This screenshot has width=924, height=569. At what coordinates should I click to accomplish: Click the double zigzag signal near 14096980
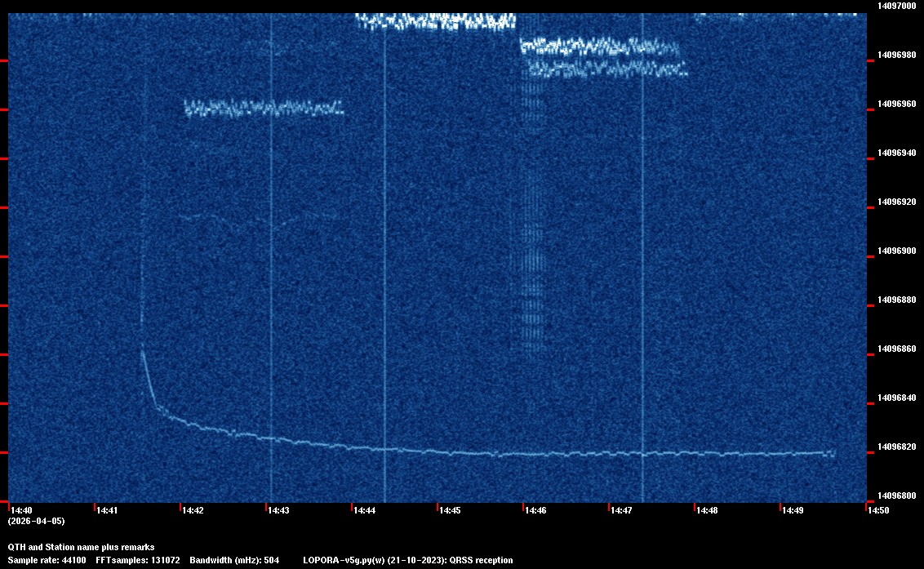[x=602, y=57]
